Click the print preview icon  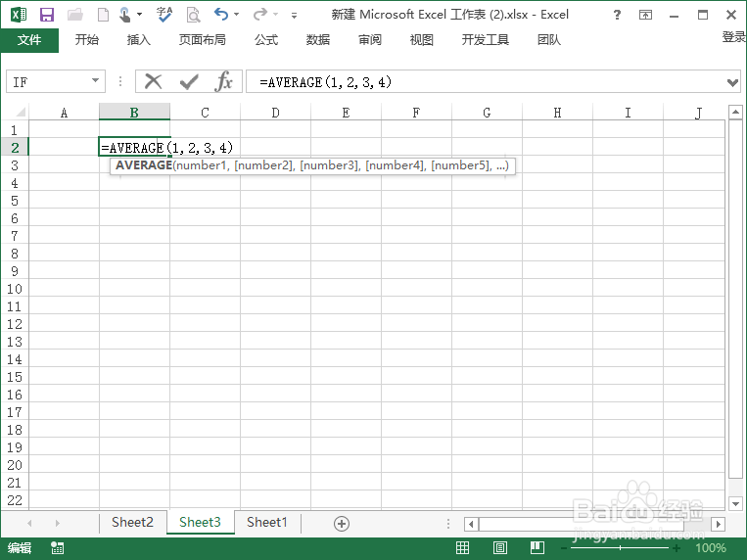click(193, 15)
